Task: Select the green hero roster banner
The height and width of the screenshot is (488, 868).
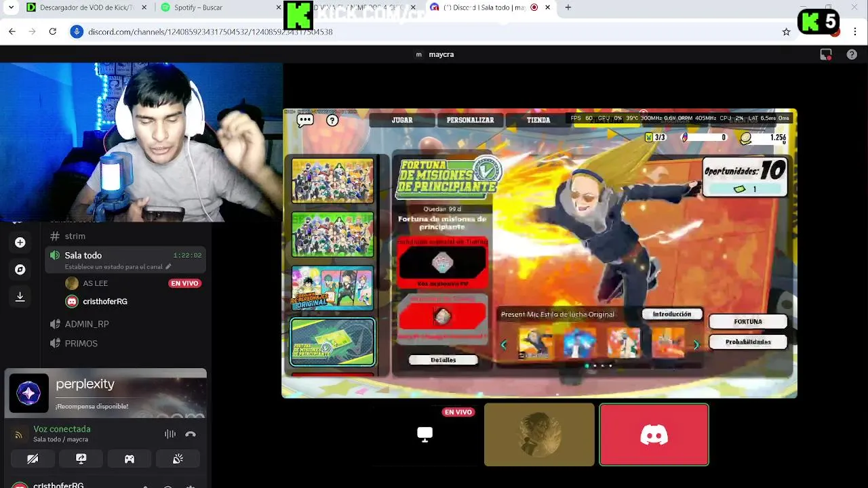Action: pos(332,235)
